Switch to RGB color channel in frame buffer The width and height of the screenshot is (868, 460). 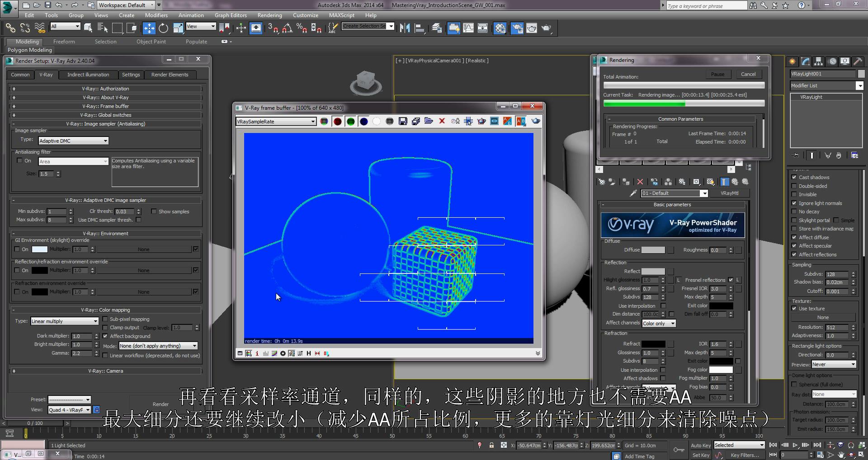pos(324,121)
